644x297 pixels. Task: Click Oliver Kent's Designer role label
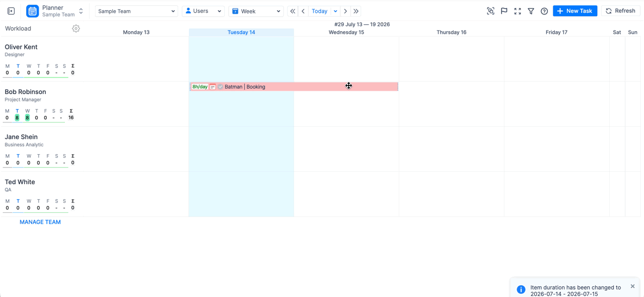[14, 55]
